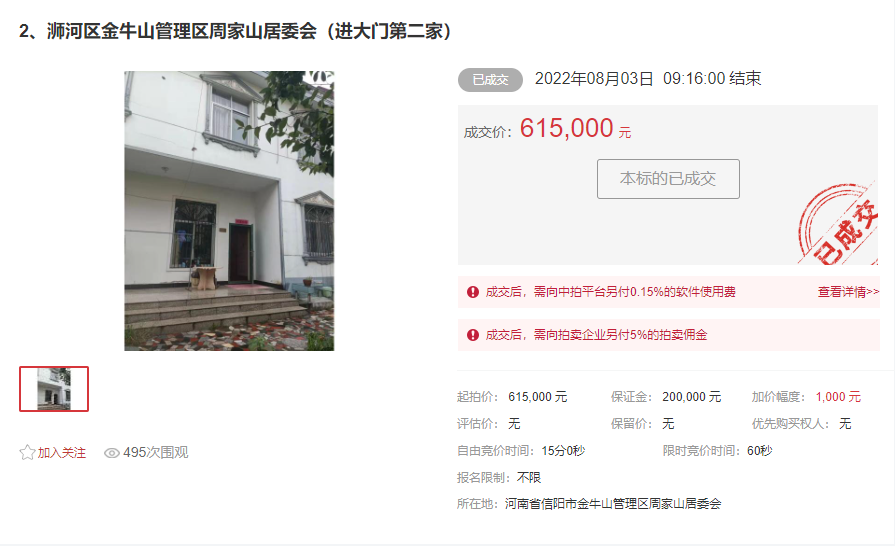Click the 1,000 元 bid increment value
The width and height of the screenshot is (895, 546).
[x=838, y=397]
